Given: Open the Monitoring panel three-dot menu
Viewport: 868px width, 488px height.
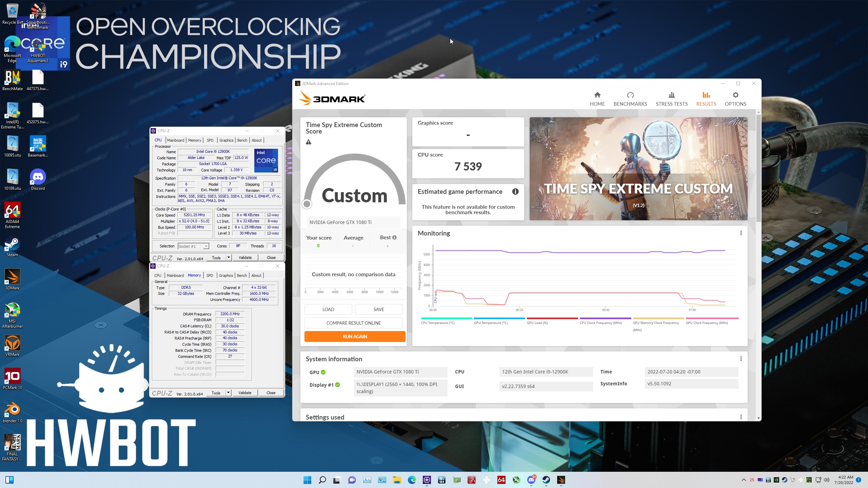Looking at the screenshot, I should pos(741,233).
